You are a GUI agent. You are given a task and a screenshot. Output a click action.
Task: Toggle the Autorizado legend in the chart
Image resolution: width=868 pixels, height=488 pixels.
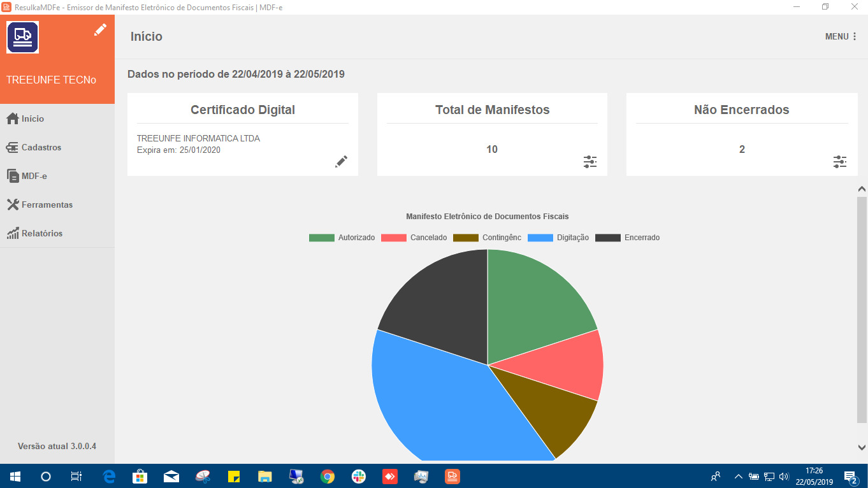344,237
